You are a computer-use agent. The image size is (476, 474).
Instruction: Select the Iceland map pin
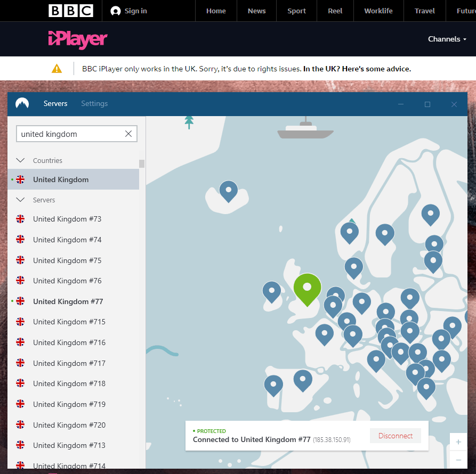click(x=229, y=191)
